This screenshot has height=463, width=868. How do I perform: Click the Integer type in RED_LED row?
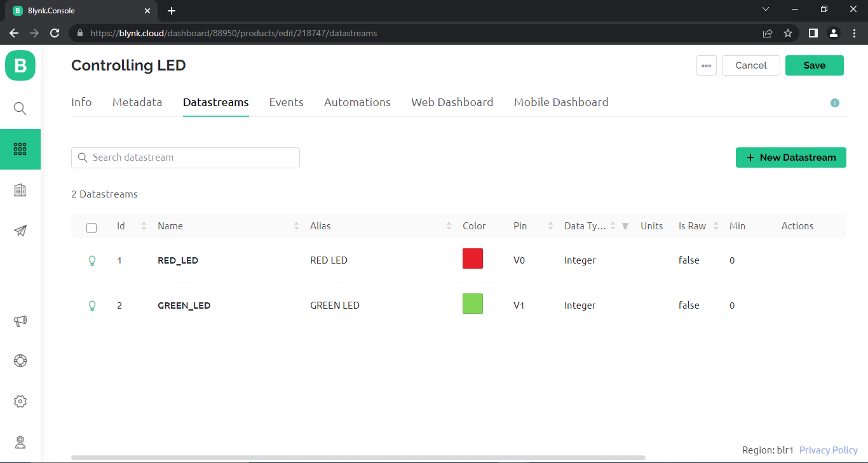(580, 260)
